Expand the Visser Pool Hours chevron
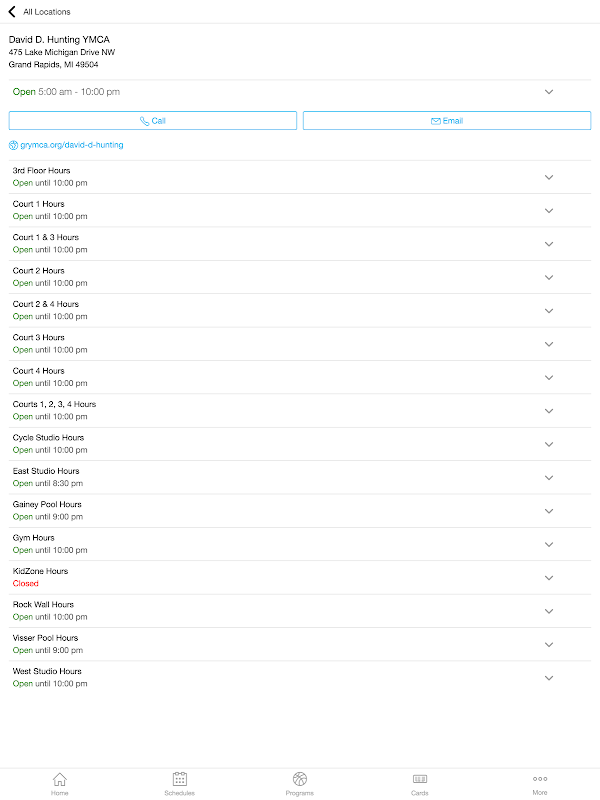Image resolution: width=600 pixels, height=800 pixels. (549, 645)
